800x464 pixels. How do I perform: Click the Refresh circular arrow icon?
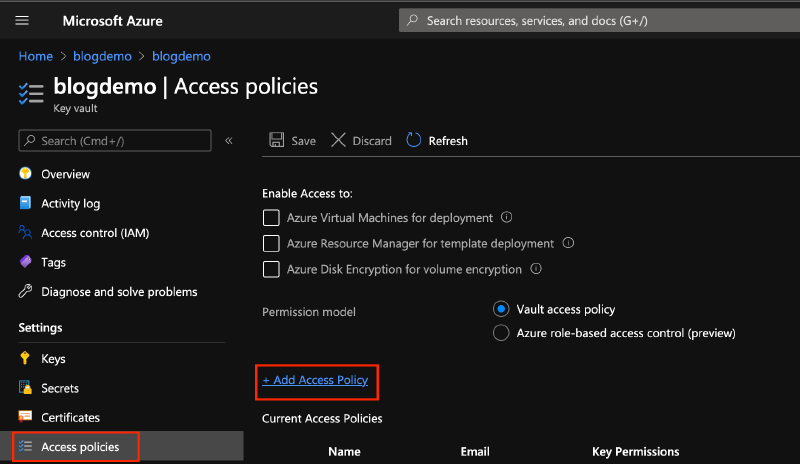(413, 140)
